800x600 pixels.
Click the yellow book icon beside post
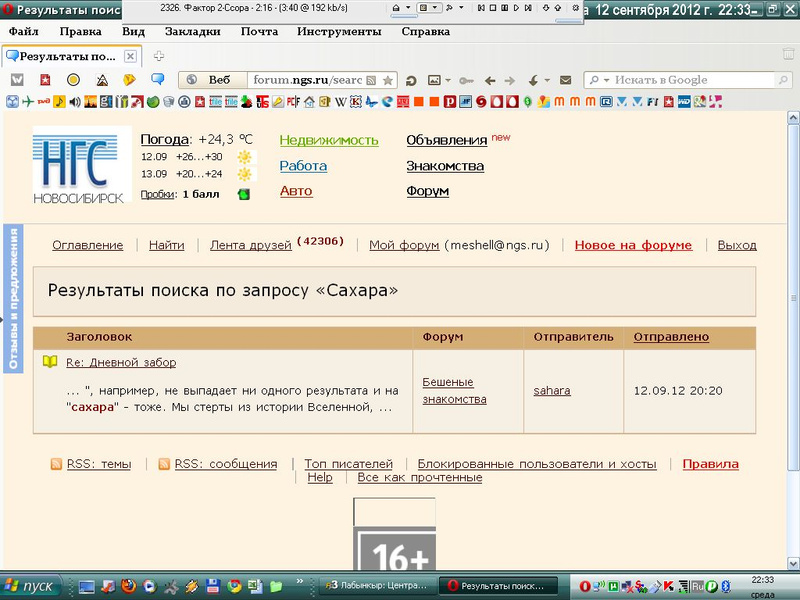[x=50, y=362]
